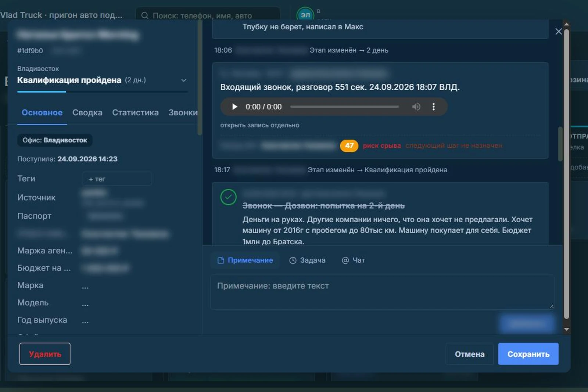Click the orange 47 risk score badge

[349, 145]
